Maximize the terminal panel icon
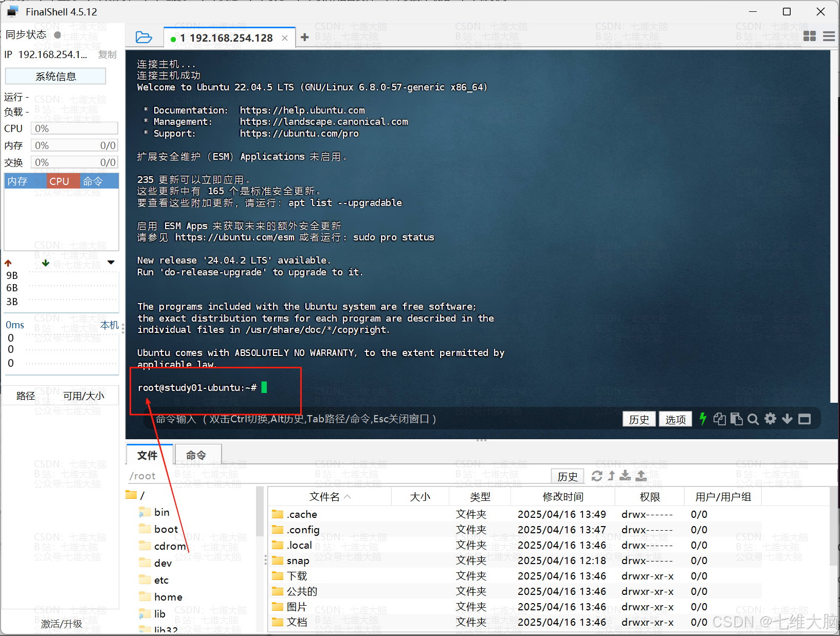 [805, 419]
